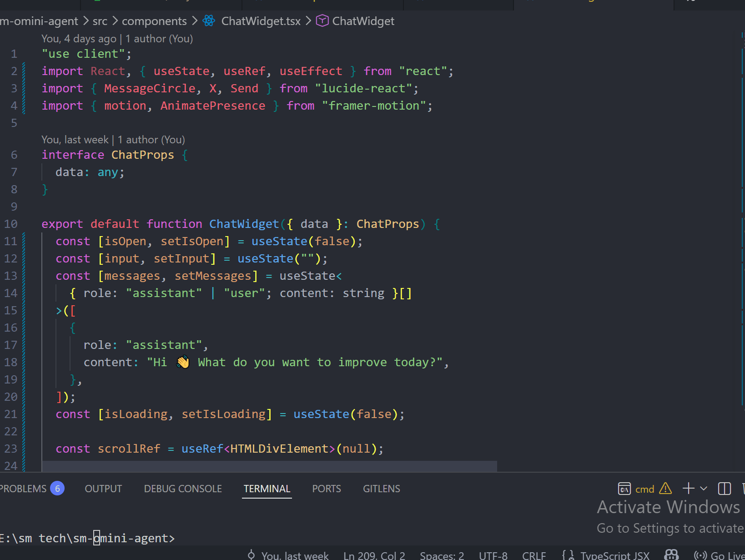Click 'You, last week | 1 author' code lens above interface
Image resolution: width=745 pixels, height=560 pixels.
tap(113, 140)
